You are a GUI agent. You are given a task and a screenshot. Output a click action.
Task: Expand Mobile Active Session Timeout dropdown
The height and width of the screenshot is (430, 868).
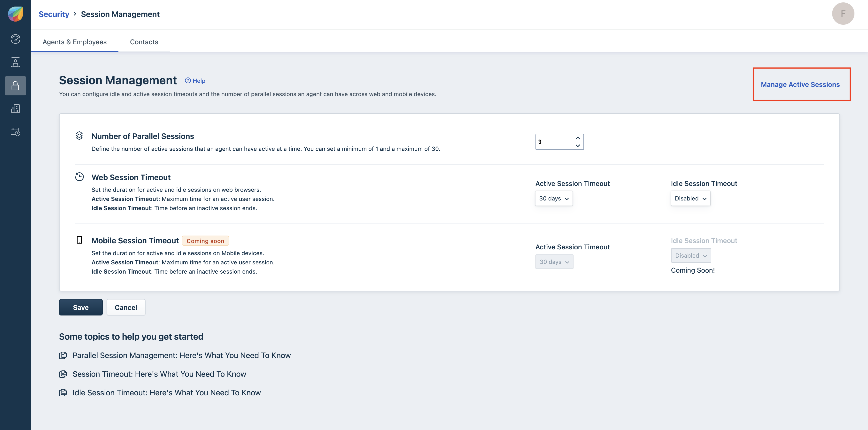coord(554,262)
